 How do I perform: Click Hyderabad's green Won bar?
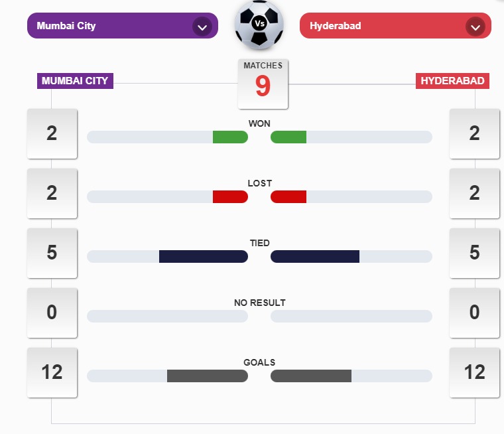coord(288,137)
